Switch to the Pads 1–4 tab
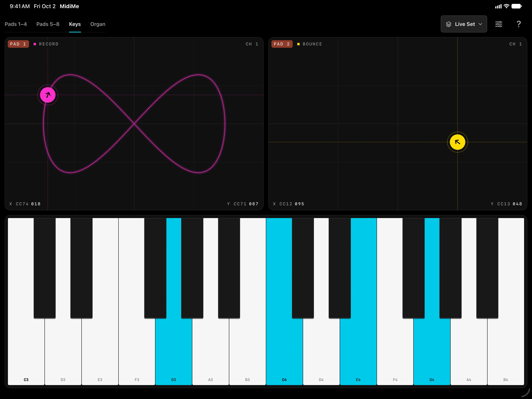This screenshot has width=532, height=399. tap(16, 24)
